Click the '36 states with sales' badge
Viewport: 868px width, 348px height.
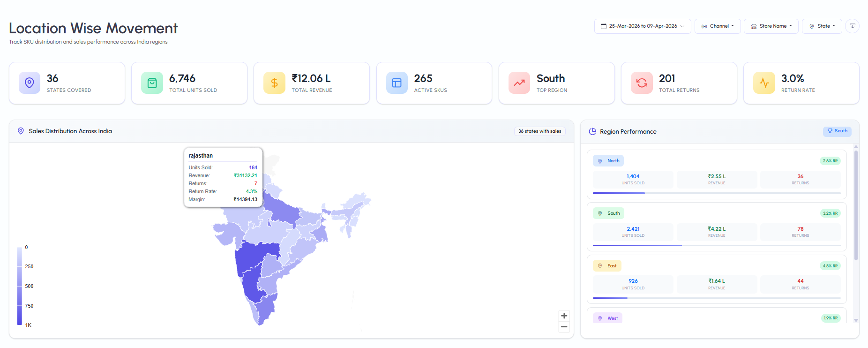(x=540, y=131)
